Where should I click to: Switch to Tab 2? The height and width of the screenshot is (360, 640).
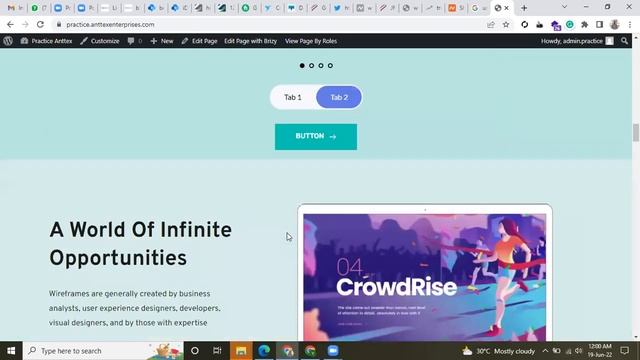(x=339, y=97)
